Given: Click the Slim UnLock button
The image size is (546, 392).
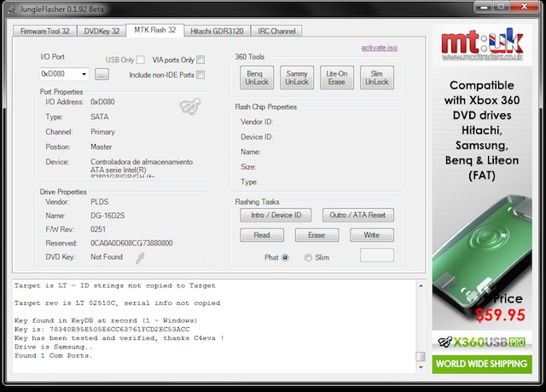Looking at the screenshot, I should point(377,78).
